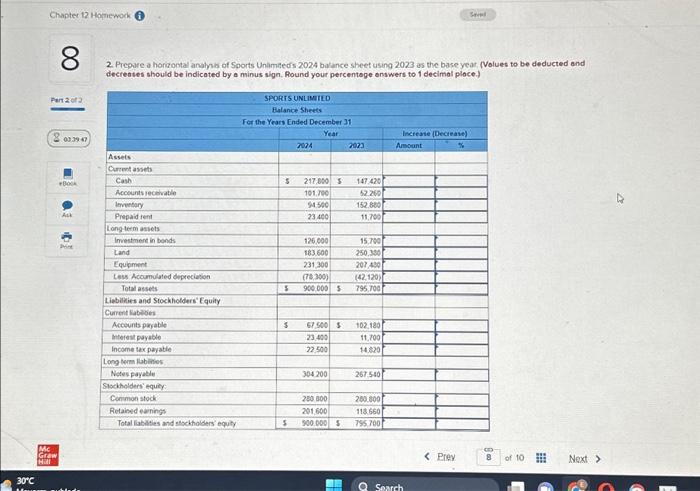
Task: Click the Income tax payable Amount cell
Action: click(409, 350)
